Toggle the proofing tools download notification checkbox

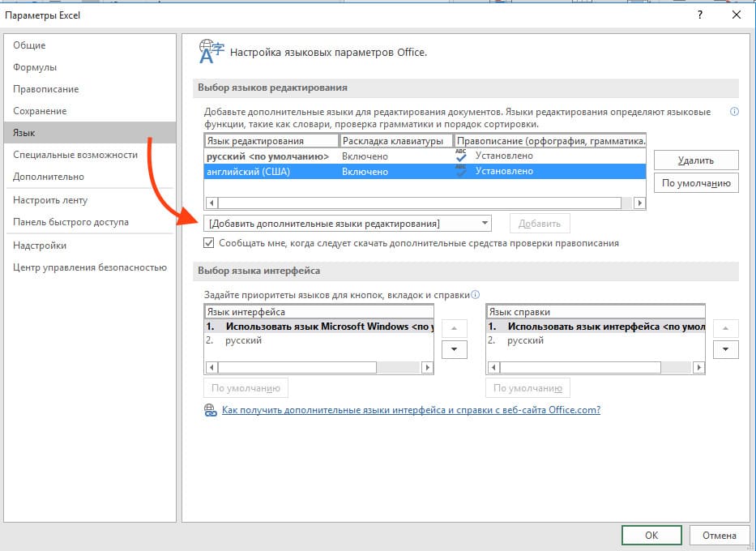pyautogui.click(x=210, y=243)
